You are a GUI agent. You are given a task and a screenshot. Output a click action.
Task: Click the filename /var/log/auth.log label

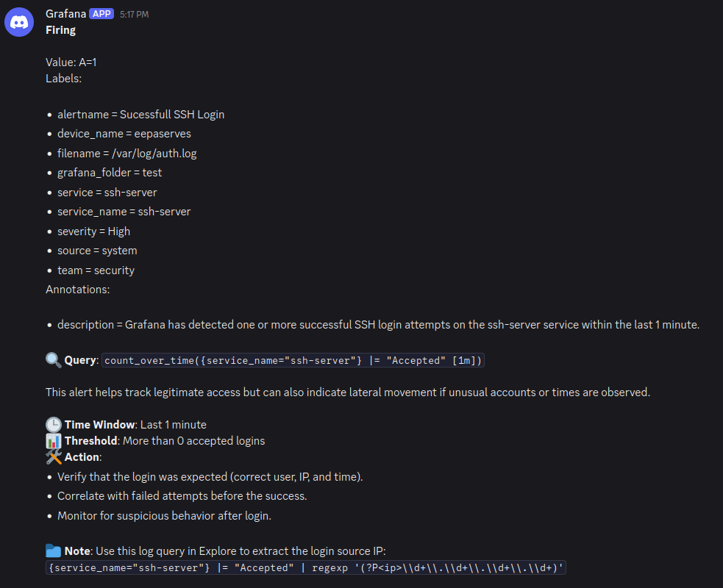coord(127,154)
